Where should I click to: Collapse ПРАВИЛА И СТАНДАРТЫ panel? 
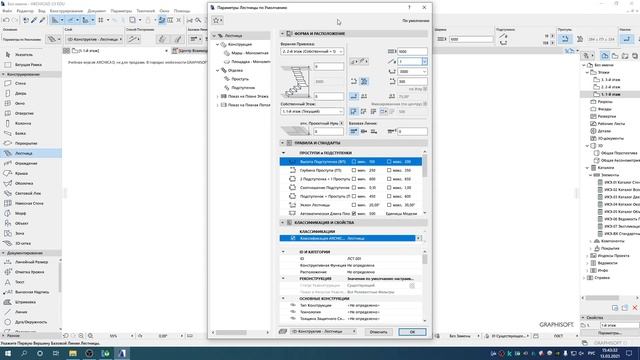(282, 143)
